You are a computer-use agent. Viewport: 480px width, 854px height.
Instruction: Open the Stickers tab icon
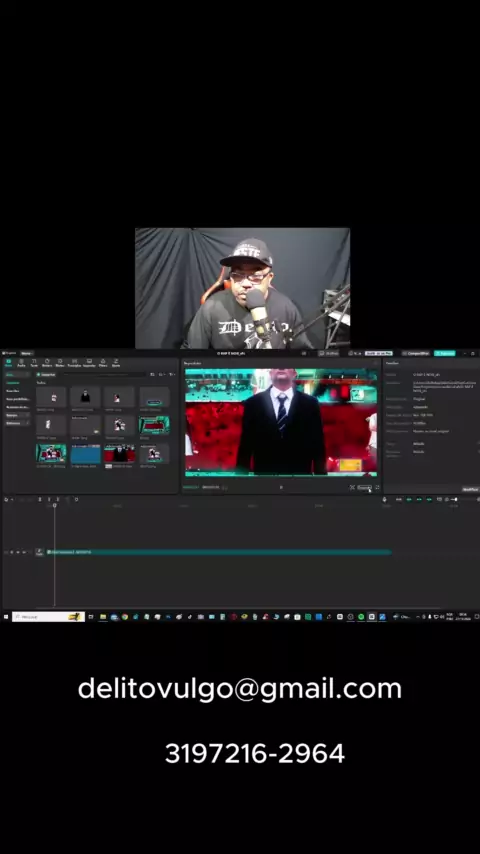[47, 363]
